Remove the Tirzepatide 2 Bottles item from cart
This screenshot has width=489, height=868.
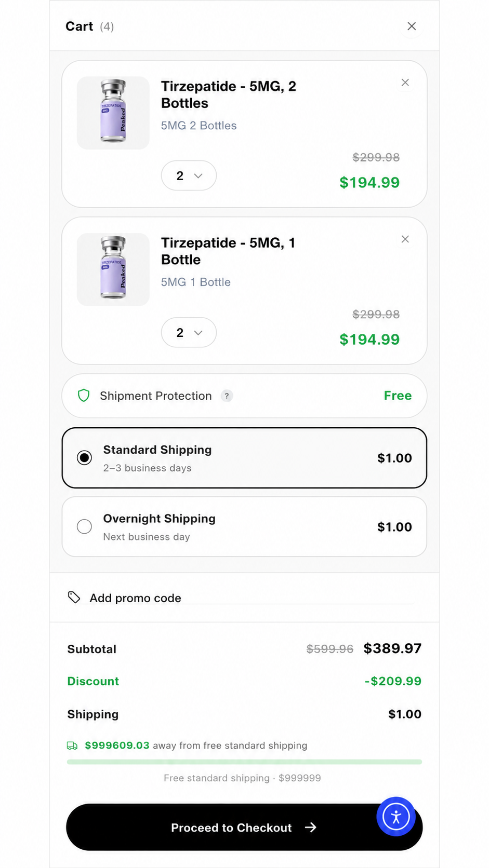coord(405,83)
